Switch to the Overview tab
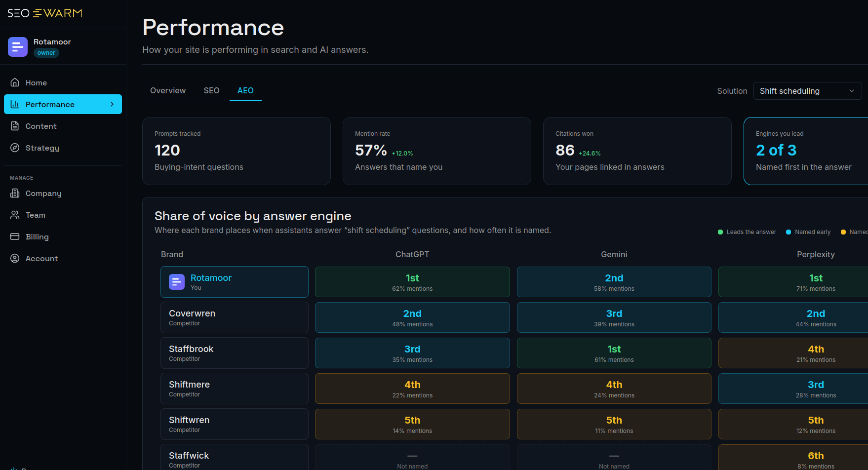The width and height of the screenshot is (868, 470). point(168,90)
